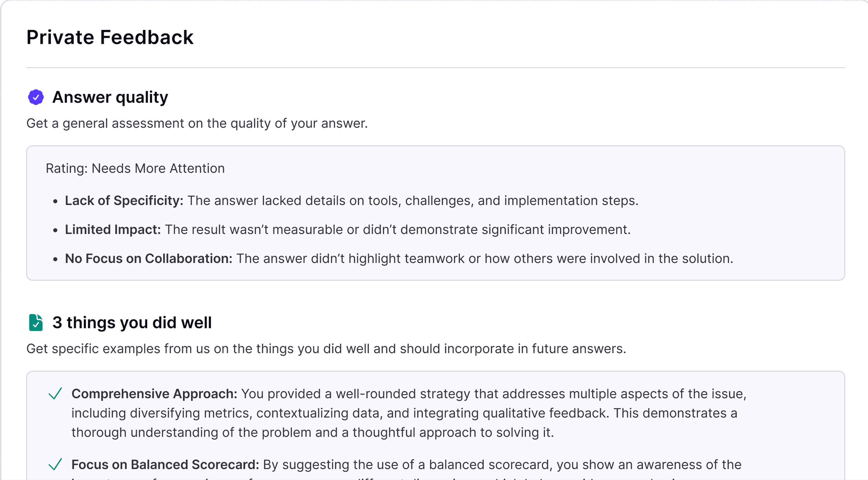Click the 'Limited Impact' label
The width and height of the screenshot is (868, 480).
(x=113, y=230)
